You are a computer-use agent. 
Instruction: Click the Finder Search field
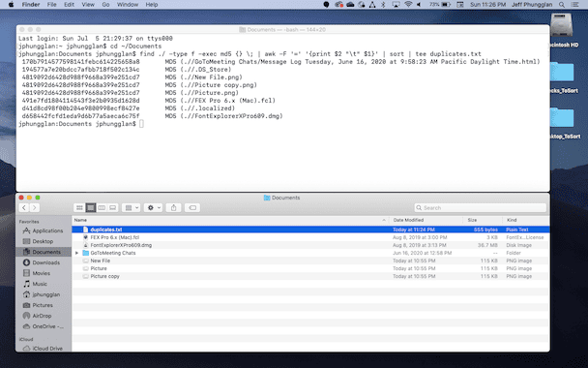(480, 207)
